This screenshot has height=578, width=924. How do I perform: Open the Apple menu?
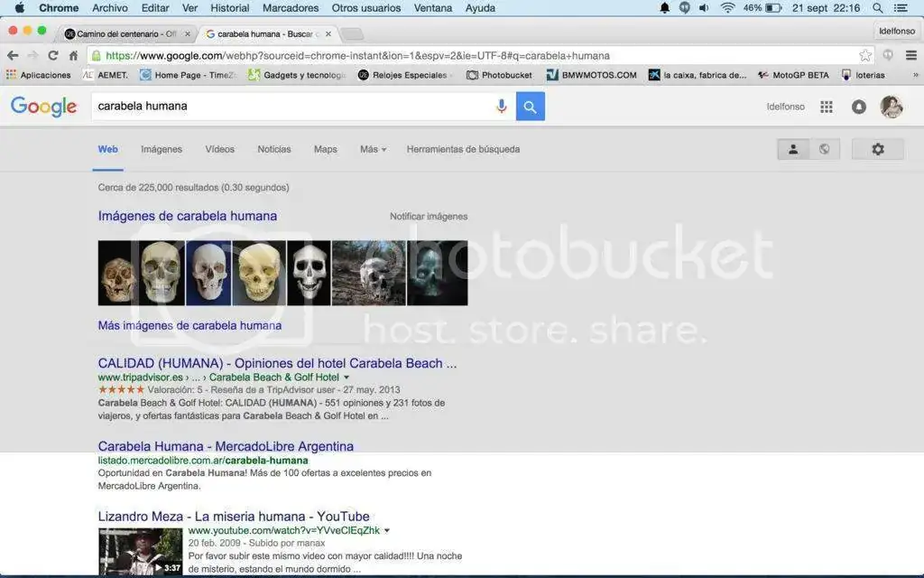[20, 7]
